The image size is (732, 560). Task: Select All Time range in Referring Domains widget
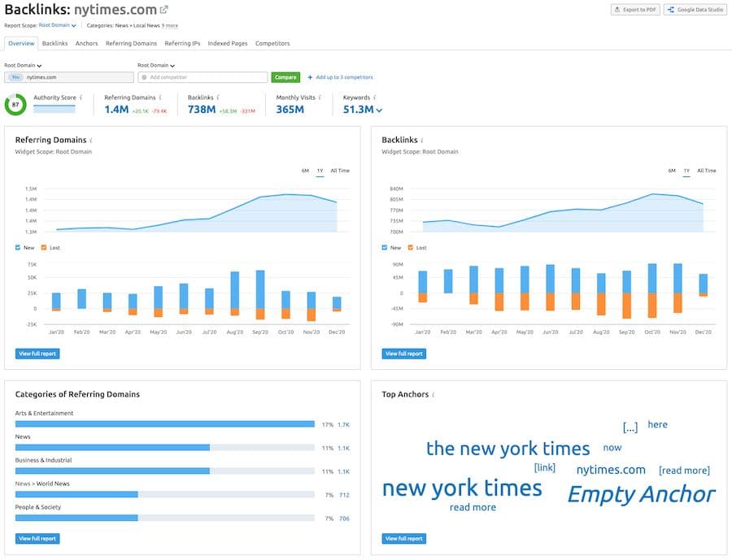pos(340,171)
